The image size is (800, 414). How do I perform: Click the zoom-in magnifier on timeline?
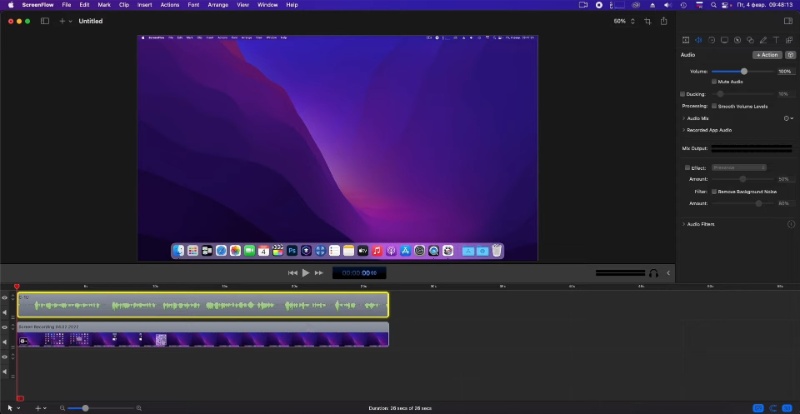[139, 408]
